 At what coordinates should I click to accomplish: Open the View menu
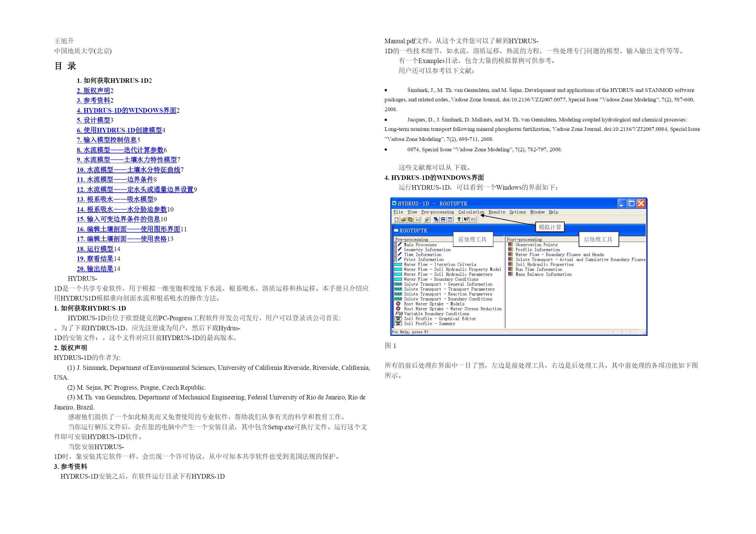412,212
